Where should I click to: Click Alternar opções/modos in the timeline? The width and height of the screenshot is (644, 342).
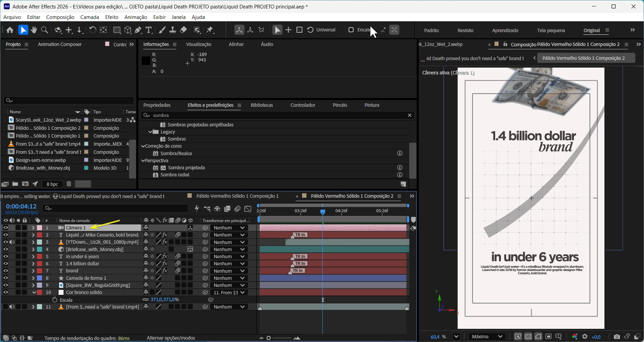point(171,338)
